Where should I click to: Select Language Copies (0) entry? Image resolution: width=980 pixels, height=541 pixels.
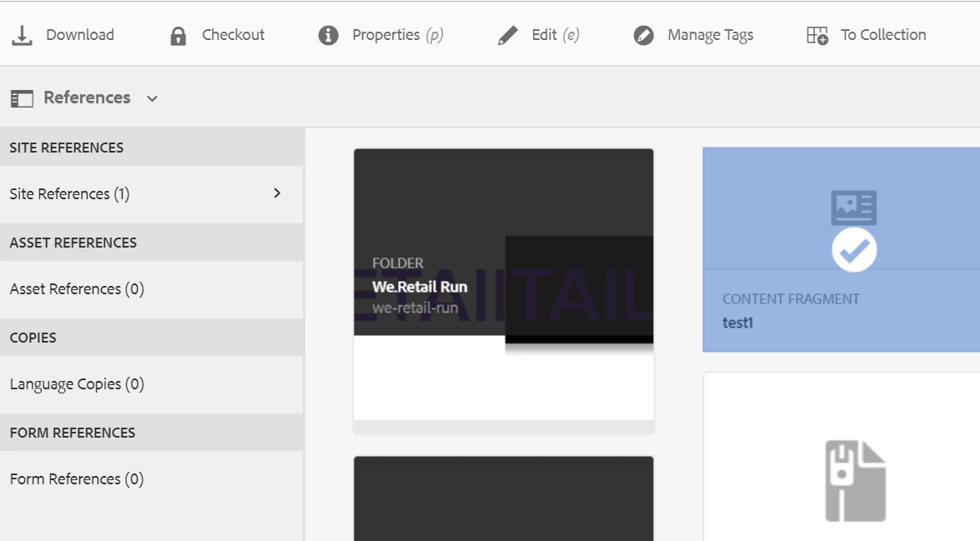click(x=152, y=384)
